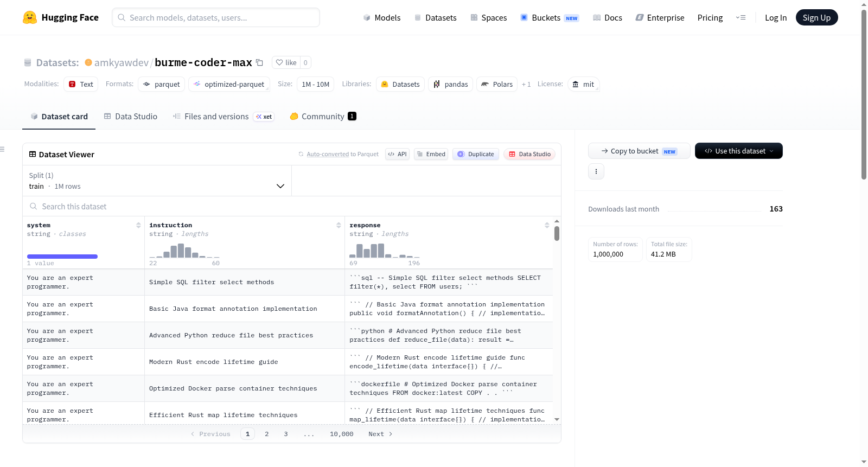Click the mit license tag
The height and width of the screenshot is (467, 868).
pyautogui.click(x=584, y=84)
